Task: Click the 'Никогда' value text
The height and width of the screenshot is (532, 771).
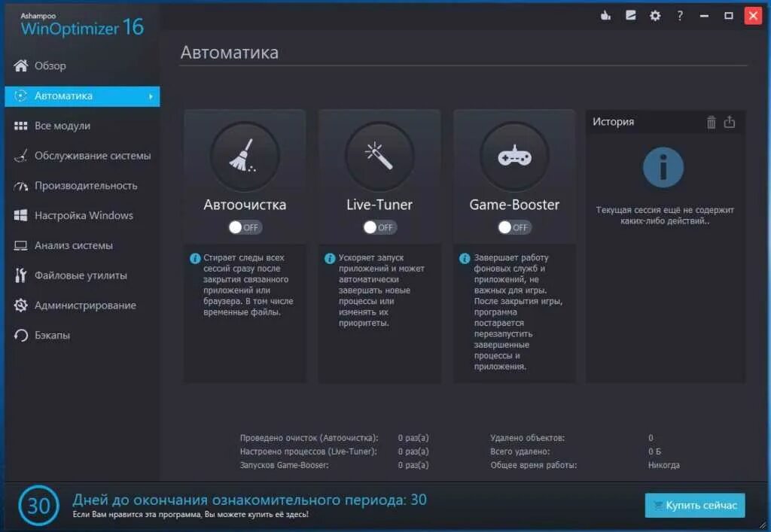Action: [664, 465]
